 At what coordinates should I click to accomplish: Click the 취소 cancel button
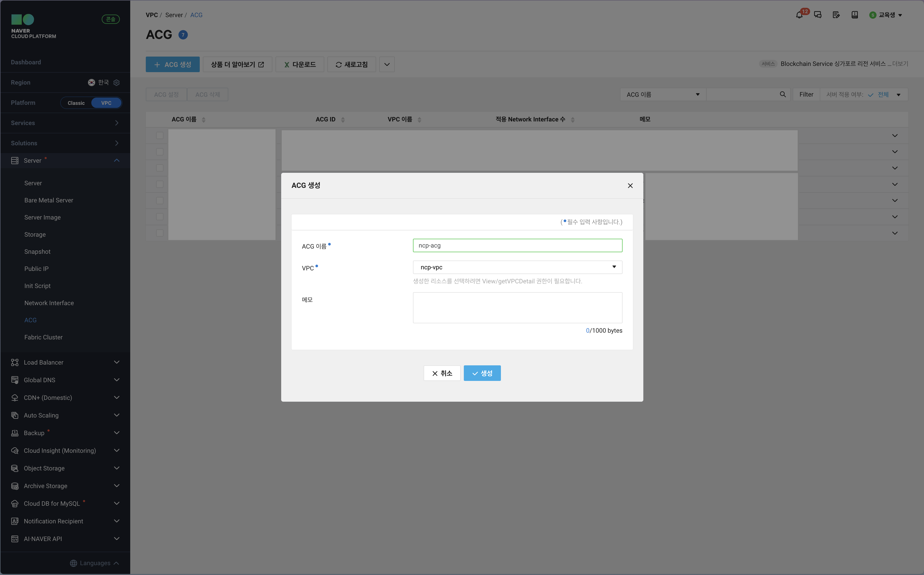(442, 373)
